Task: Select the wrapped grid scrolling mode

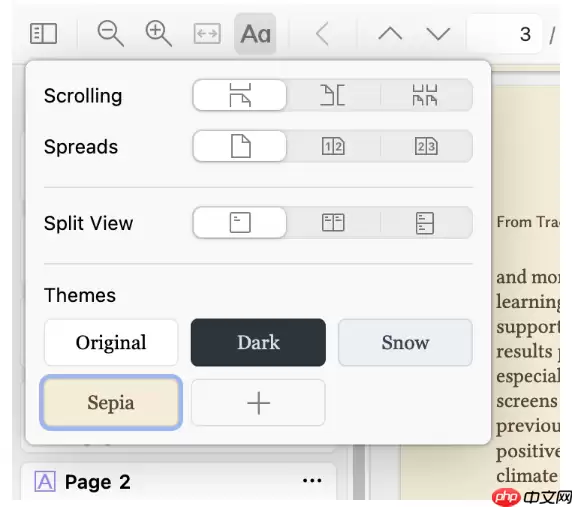Action: coord(425,95)
